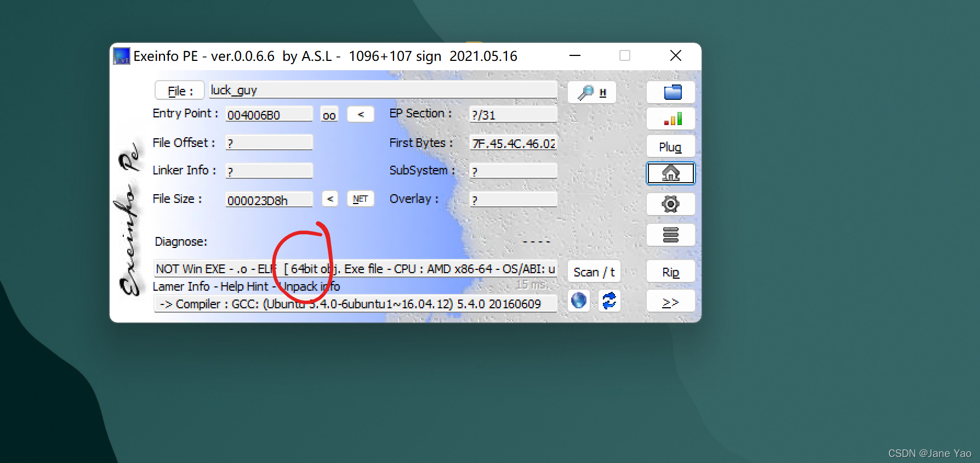This screenshot has width=980, height=463.
Task: Close the Exeinfo PE window
Action: tap(676, 55)
